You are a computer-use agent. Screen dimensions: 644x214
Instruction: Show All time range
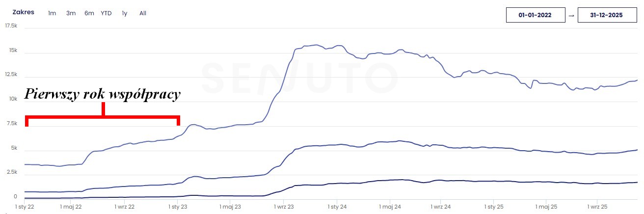point(143,13)
